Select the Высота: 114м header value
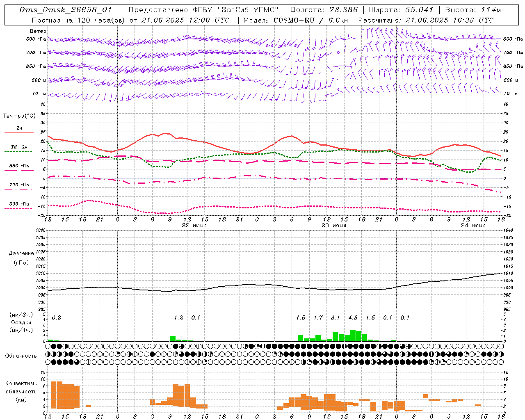The height and width of the screenshot is (420, 525). click(473, 10)
